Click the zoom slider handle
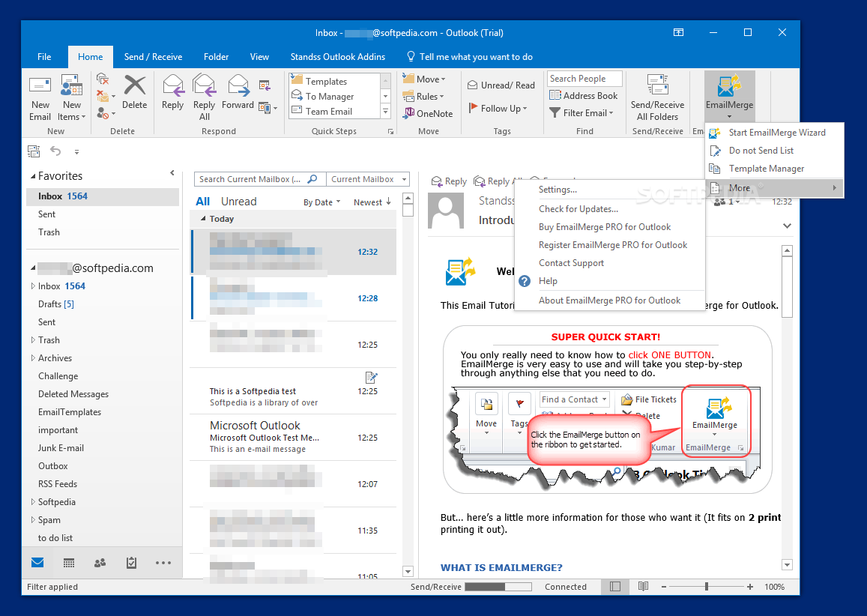This screenshot has height=616, width=867. coord(707,587)
